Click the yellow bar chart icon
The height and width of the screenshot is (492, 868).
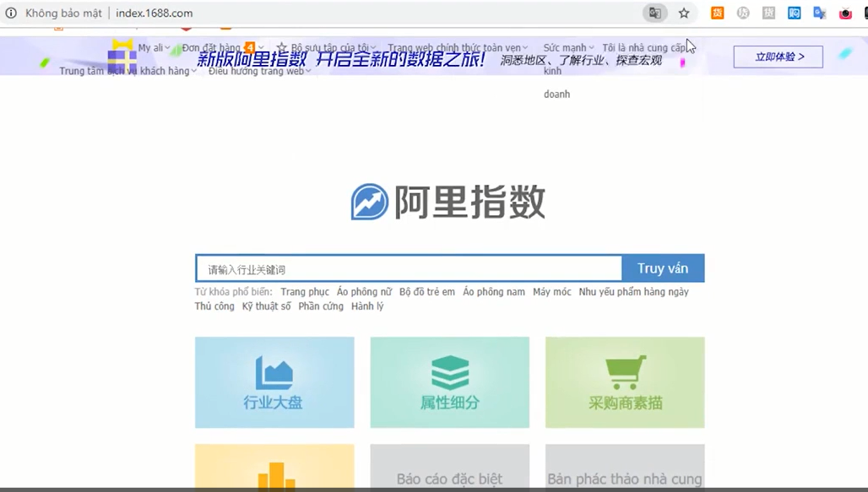(276, 475)
